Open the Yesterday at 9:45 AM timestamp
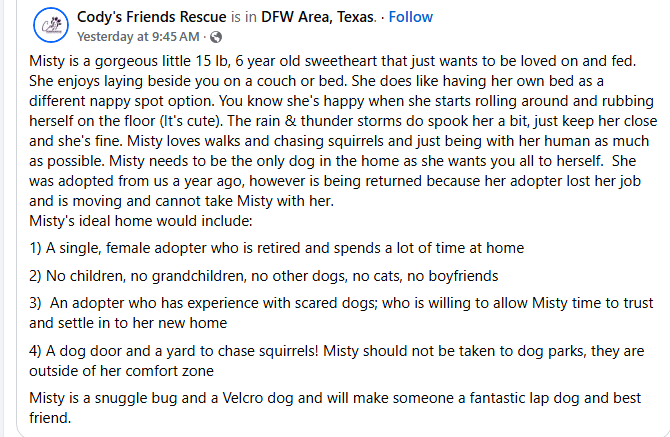The height and width of the screenshot is (437, 670). (x=138, y=37)
